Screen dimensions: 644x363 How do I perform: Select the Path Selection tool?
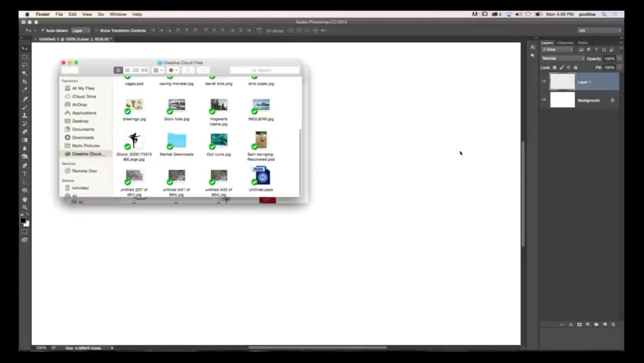coord(25,182)
